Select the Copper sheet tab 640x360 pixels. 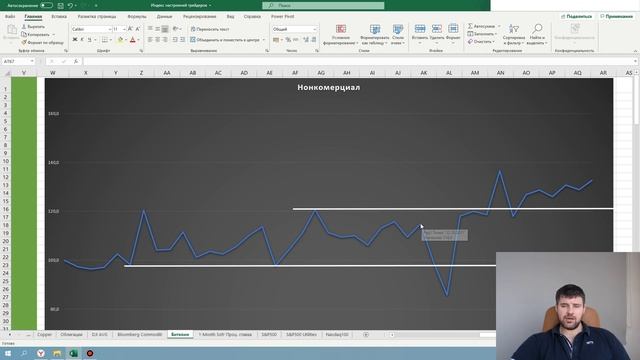click(x=44, y=335)
